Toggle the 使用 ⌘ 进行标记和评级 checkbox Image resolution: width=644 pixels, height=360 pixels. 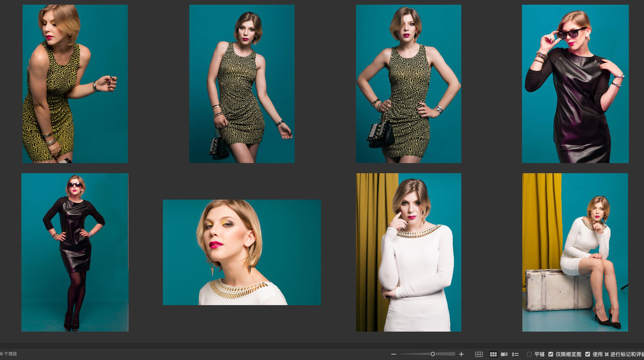588,354
